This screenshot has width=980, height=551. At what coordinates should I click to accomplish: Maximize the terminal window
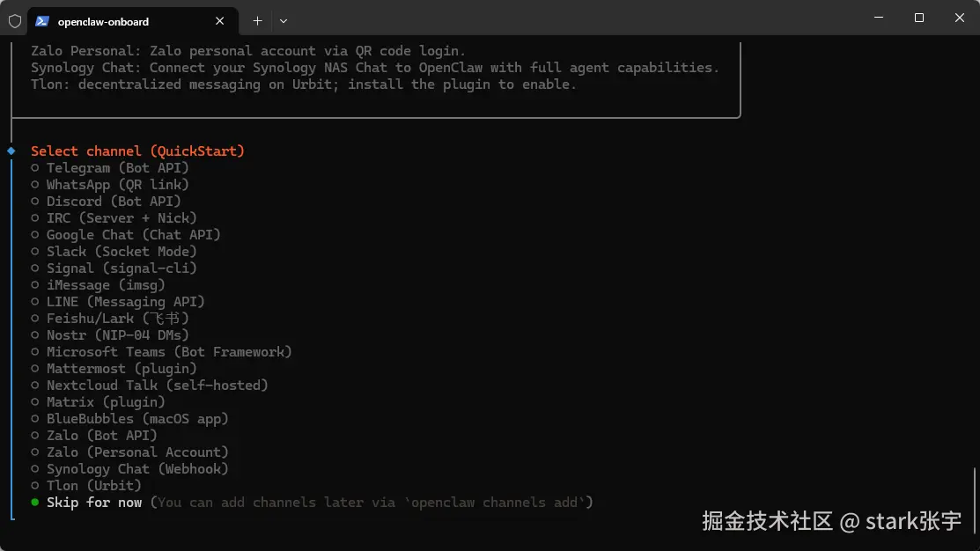[x=919, y=18]
